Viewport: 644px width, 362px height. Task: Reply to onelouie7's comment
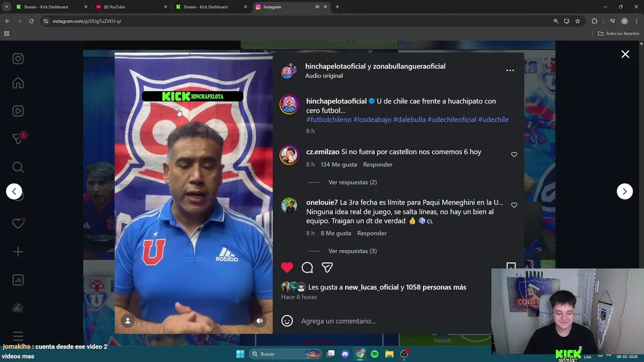[x=372, y=233]
